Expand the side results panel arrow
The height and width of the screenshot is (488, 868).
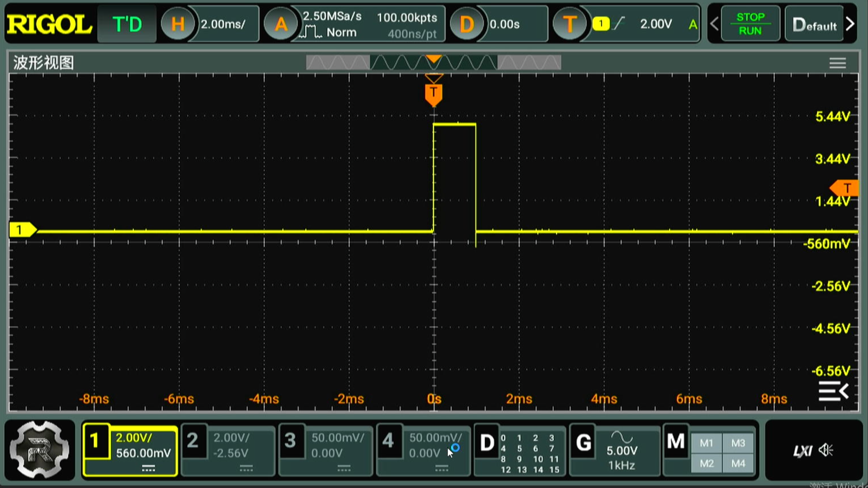[833, 391]
